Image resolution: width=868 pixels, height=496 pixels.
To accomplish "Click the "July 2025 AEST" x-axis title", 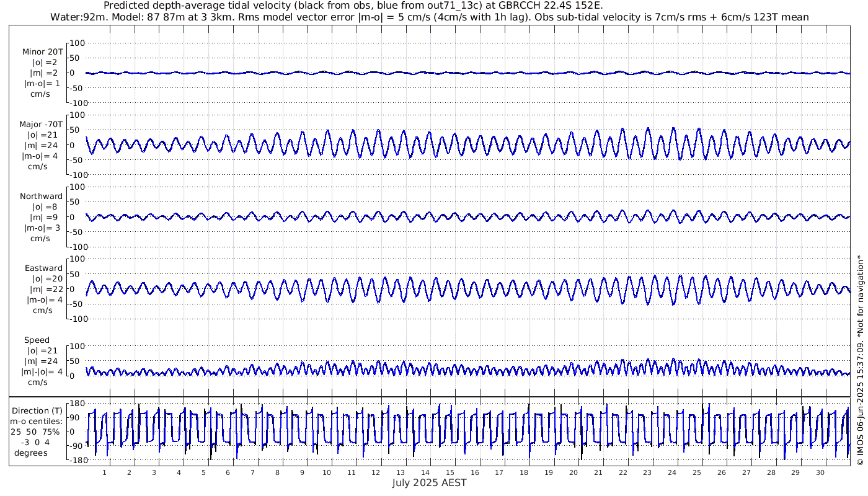I will pyautogui.click(x=430, y=483).
